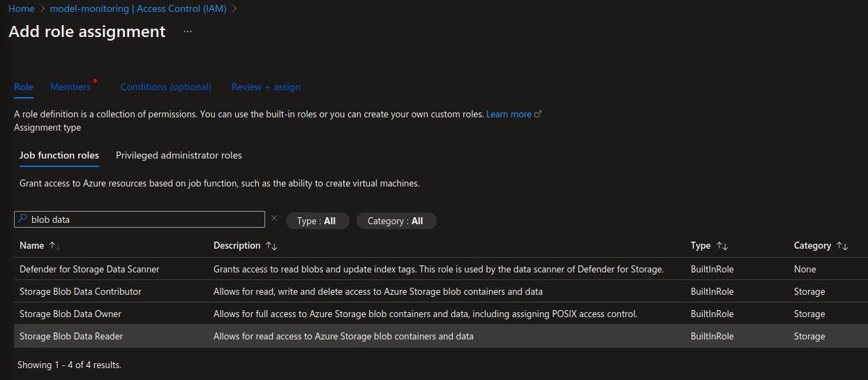Sort roles by Name column arrows
The image size is (868, 380).
pos(55,246)
